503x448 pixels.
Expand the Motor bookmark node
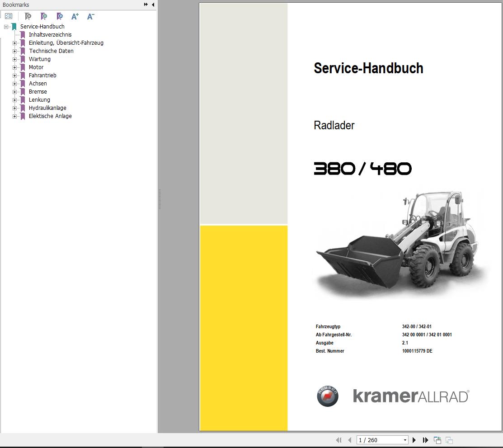[14, 68]
